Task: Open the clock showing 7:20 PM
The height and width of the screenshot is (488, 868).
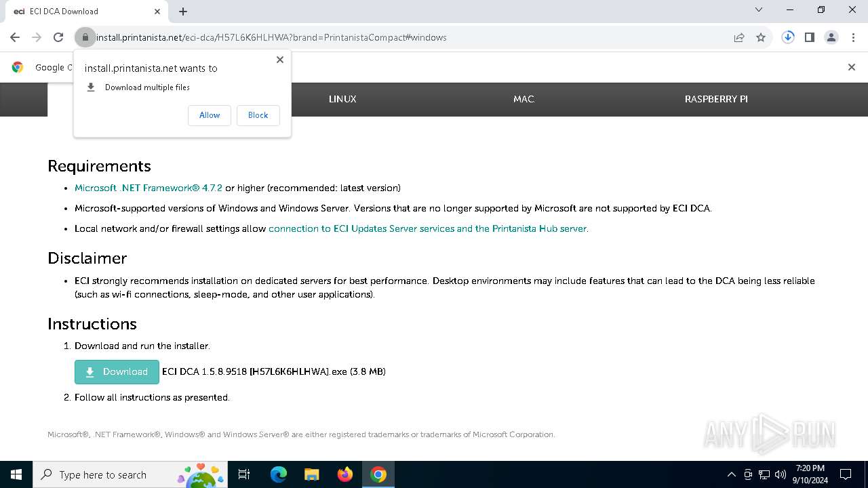Action: (x=810, y=474)
